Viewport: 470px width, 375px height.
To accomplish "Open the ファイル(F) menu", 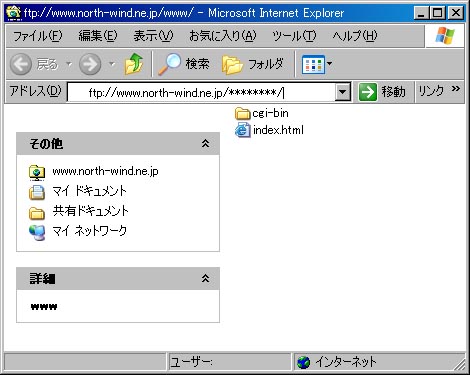I will pos(37,35).
